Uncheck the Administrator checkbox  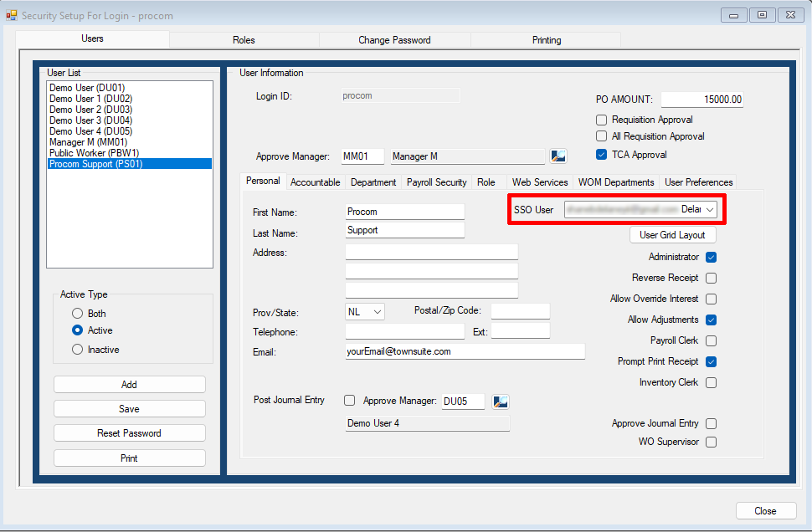tap(711, 258)
